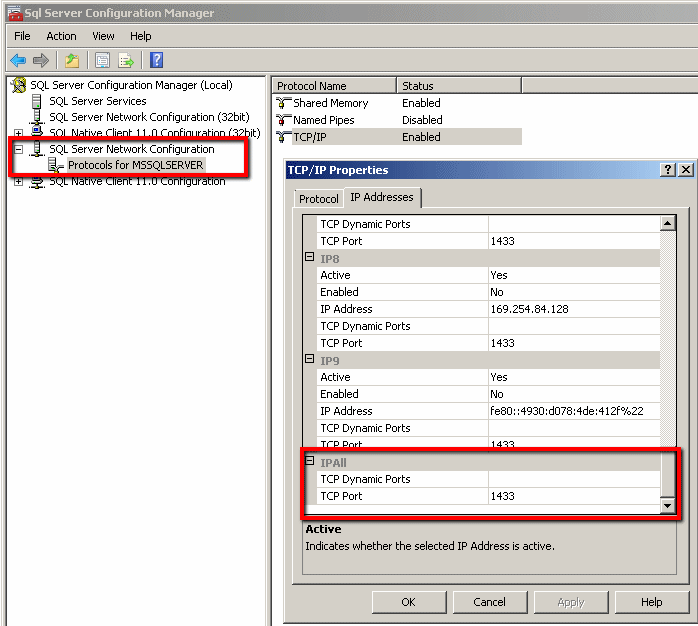Viewport: 698px width, 626px height.
Task: Click the Status column header
Action: (x=459, y=85)
